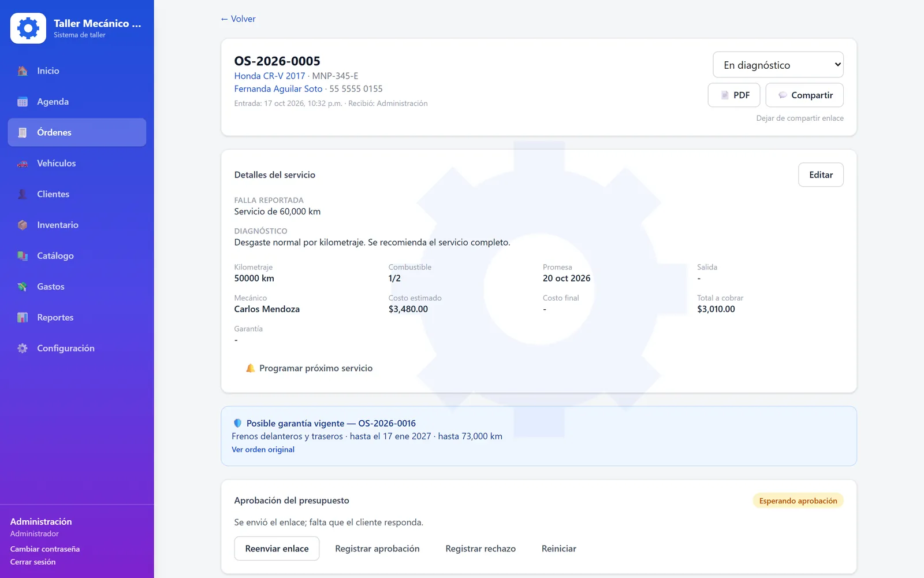Click 'Dejar de compartir enlace'
This screenshot has width=924, height=578.
pos(800,118)
